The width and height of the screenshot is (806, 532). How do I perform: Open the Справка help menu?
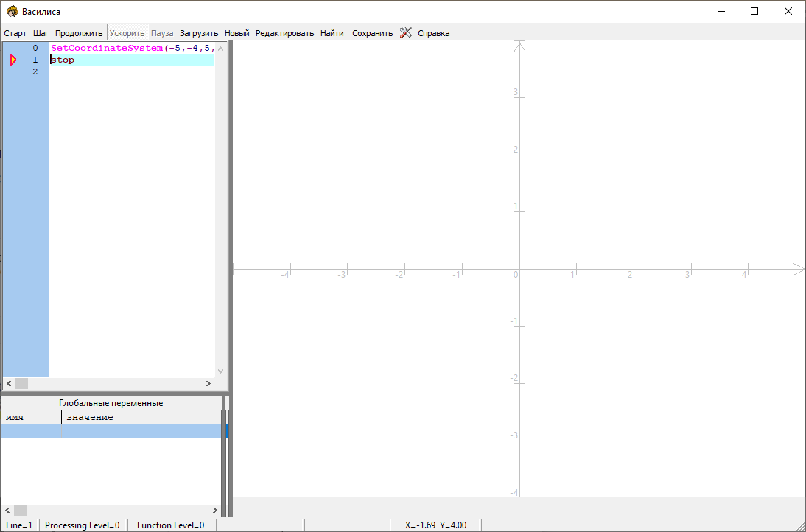click(433, 33)
